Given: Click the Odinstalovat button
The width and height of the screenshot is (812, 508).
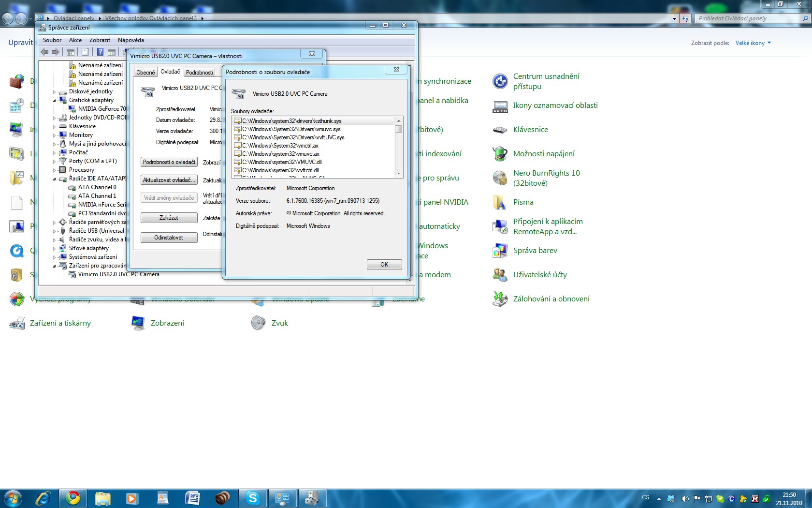Looking at the screenshot, I should (x=169, y=238).
